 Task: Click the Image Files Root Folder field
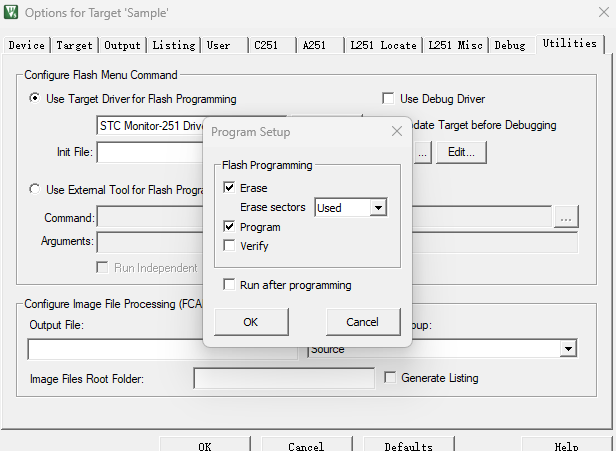click(284, 378)
